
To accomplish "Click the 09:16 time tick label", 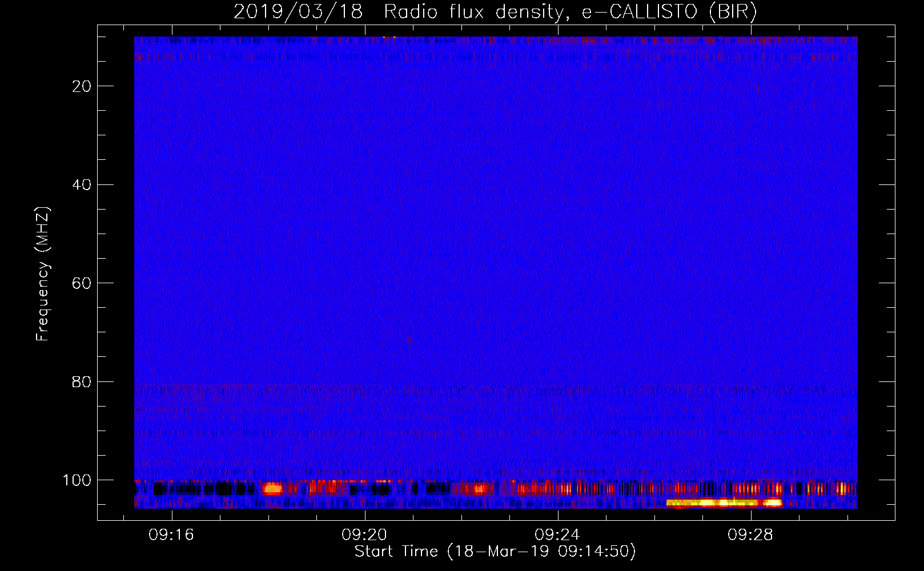I will [171, 534].
